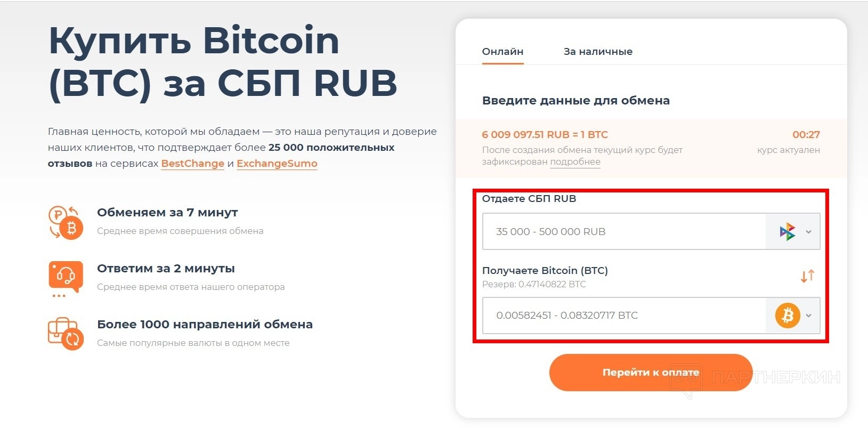Switch to the За наличные tab
Screen dimensions: 868x428
pyautogui.click(x=598, y=52)
